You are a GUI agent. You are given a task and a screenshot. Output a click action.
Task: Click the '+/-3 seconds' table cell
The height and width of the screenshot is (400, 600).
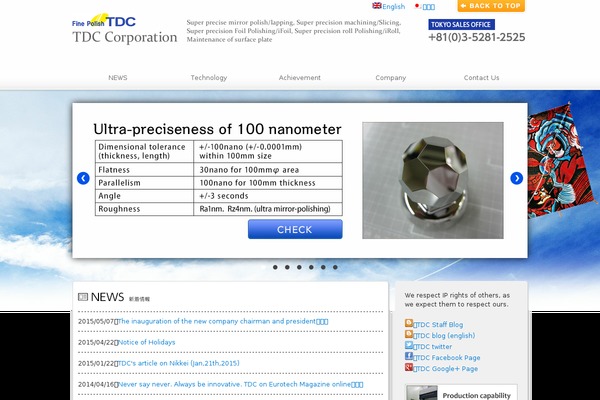pos(268,196)
